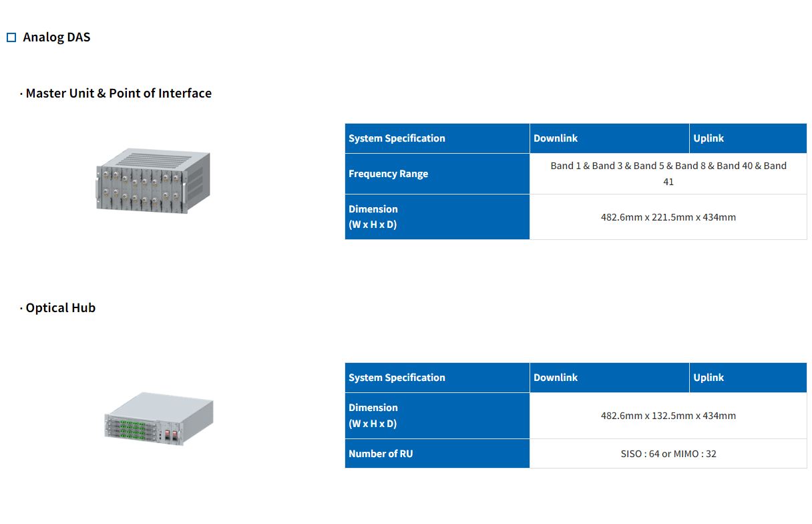Viewport: 812px width, 524px height.
Task: Click Dimension label in Optical Hub table
Action: pos(437,416)
